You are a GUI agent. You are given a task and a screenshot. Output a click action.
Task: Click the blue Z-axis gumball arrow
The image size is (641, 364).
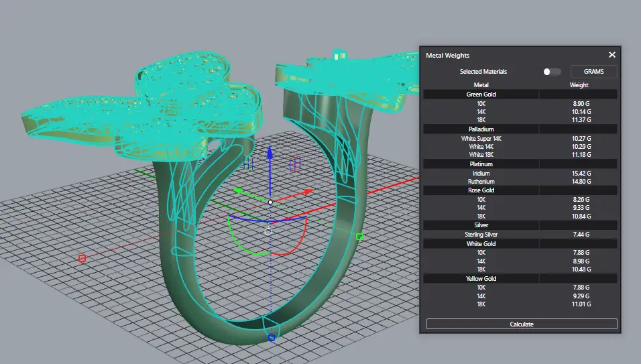(x=270, y=153)
